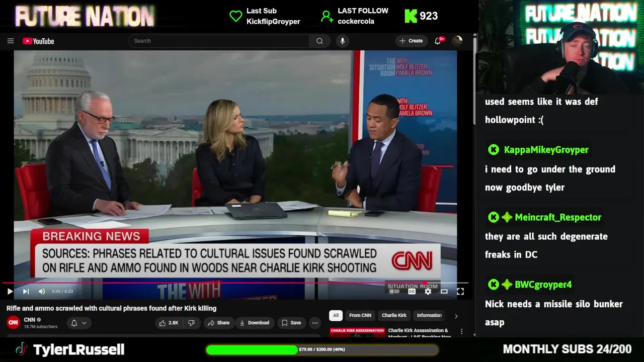Mute the video volume speaker
The width and height of the screenshot is (644, 362).
coord(42,291)
